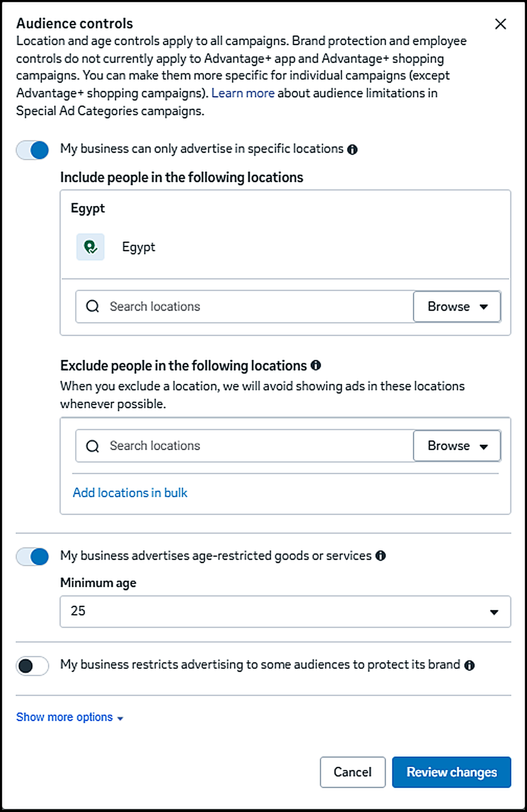Disable the specific locations toggle
The width and height of the screenshot is (527, 812).
tap(32, 150)
